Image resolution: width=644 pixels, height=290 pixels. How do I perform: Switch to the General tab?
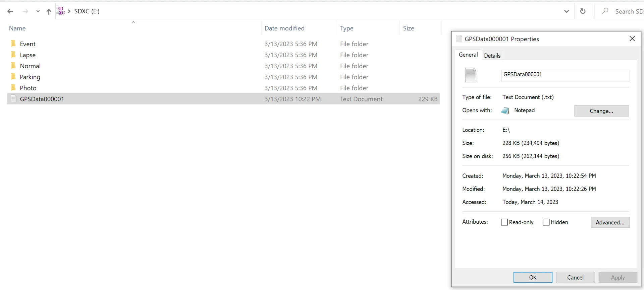(468, 55)
